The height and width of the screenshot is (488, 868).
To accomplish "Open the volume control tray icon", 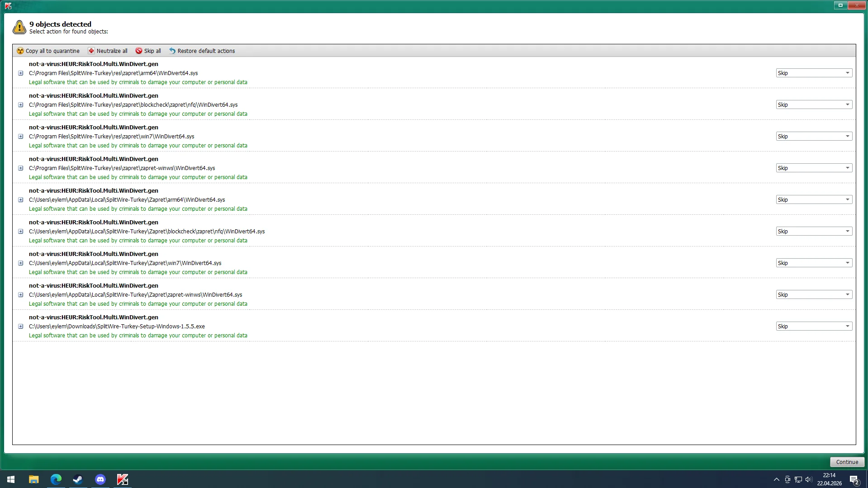I will (x=809, y=479).
